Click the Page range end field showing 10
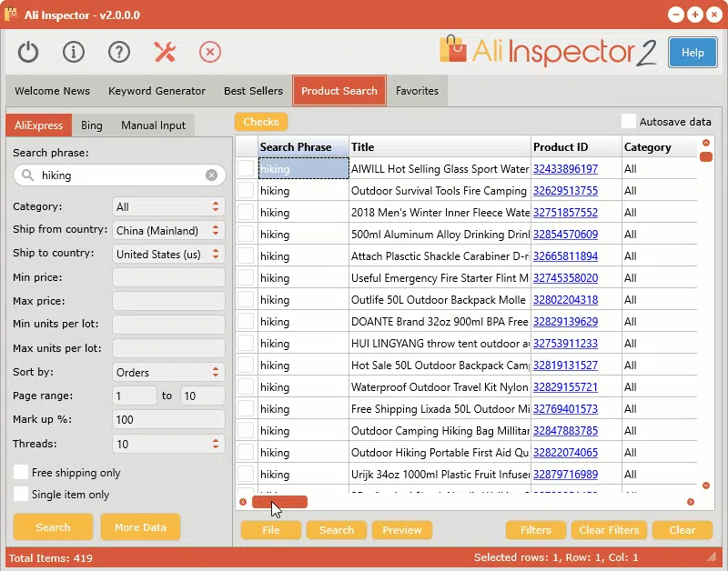Image resolution: width=728 pixels, height=571 pixels. [202, 396]
